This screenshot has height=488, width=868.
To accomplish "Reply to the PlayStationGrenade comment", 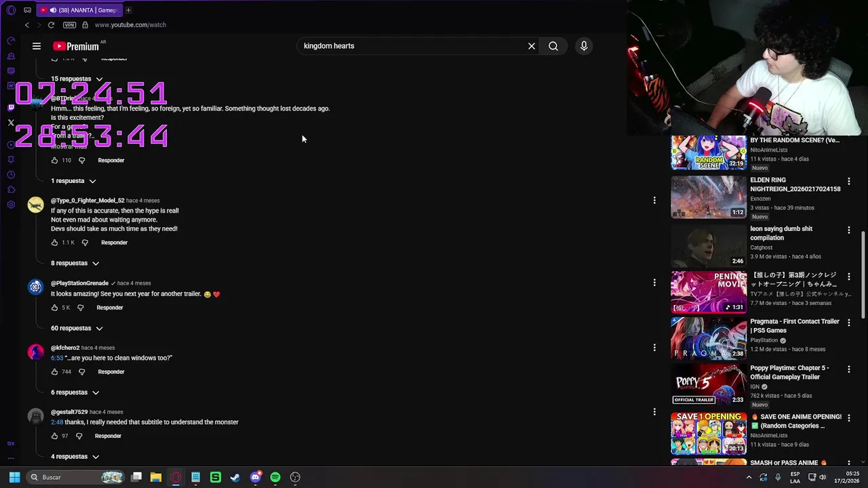I will (110, 308).
